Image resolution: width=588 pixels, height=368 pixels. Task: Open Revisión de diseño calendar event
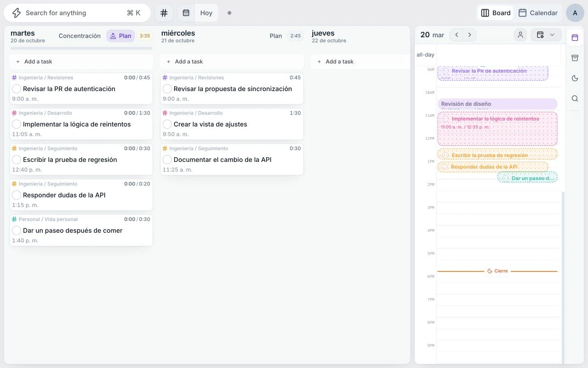498,104
